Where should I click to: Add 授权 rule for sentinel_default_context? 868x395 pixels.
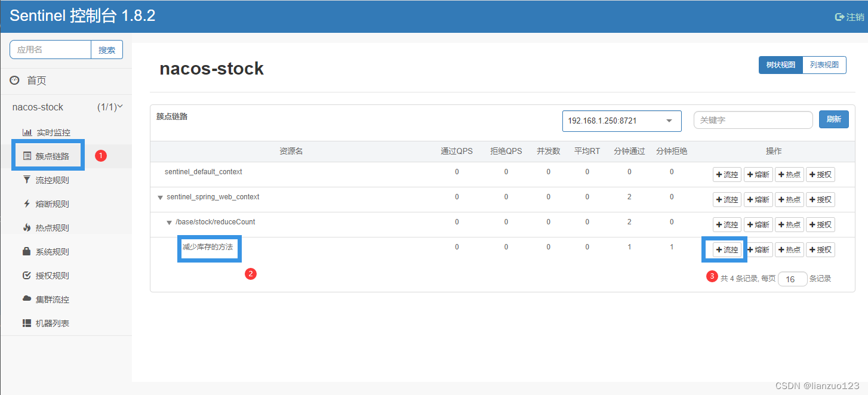pos(820,175)
